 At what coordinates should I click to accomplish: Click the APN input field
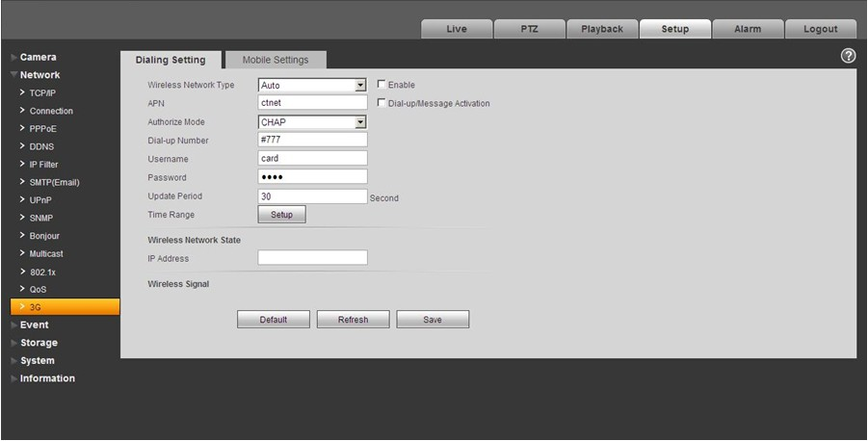pyautogui.click(x=312, y=102)
